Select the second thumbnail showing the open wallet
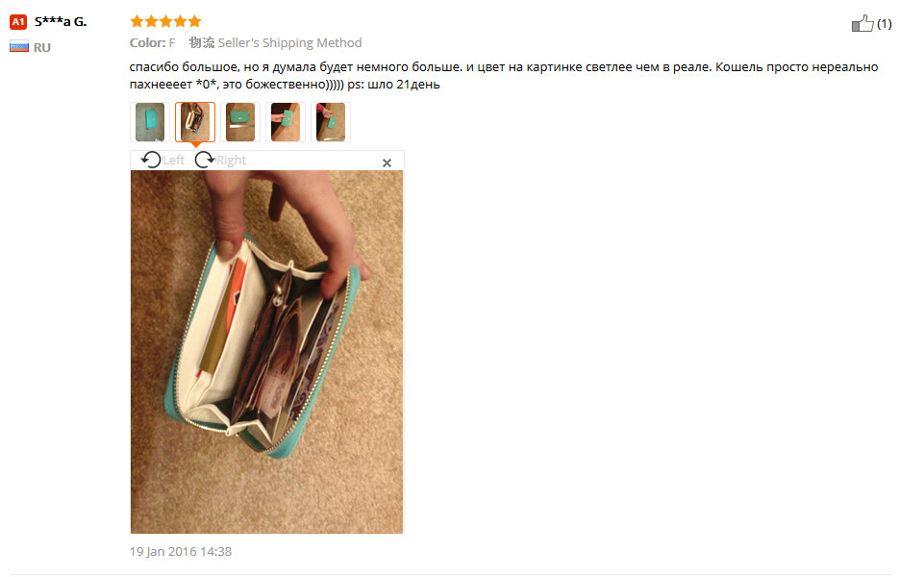This screenshot has height=577, width=924. point(195,122)
